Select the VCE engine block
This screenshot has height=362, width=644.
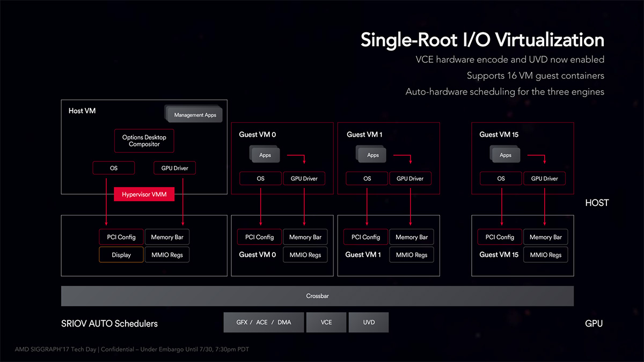point(326,322)
